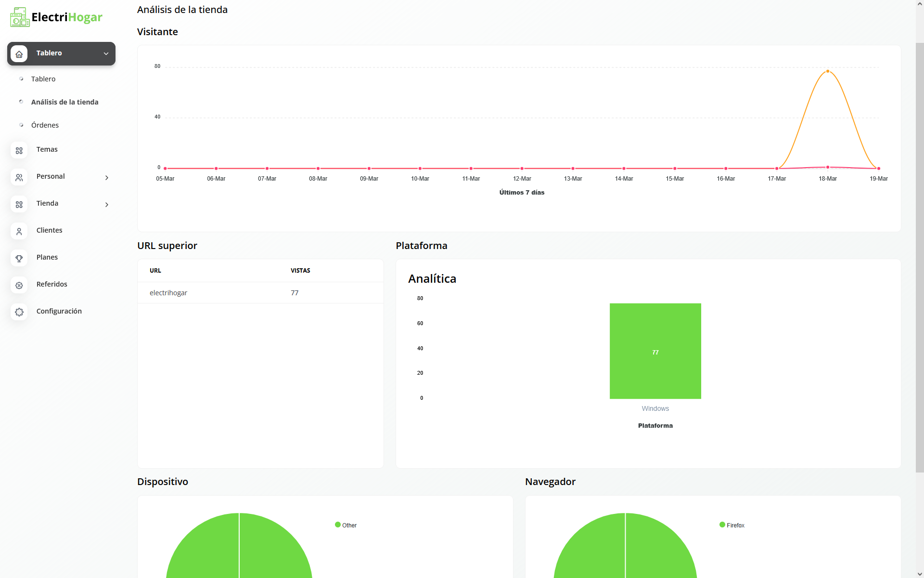
Task: Click the Navegador pie chart
Action: (x=625, y=546)
